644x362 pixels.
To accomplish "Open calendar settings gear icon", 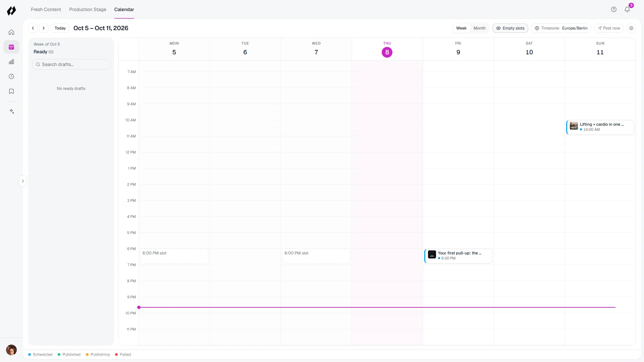I will [x=631, y=28].
